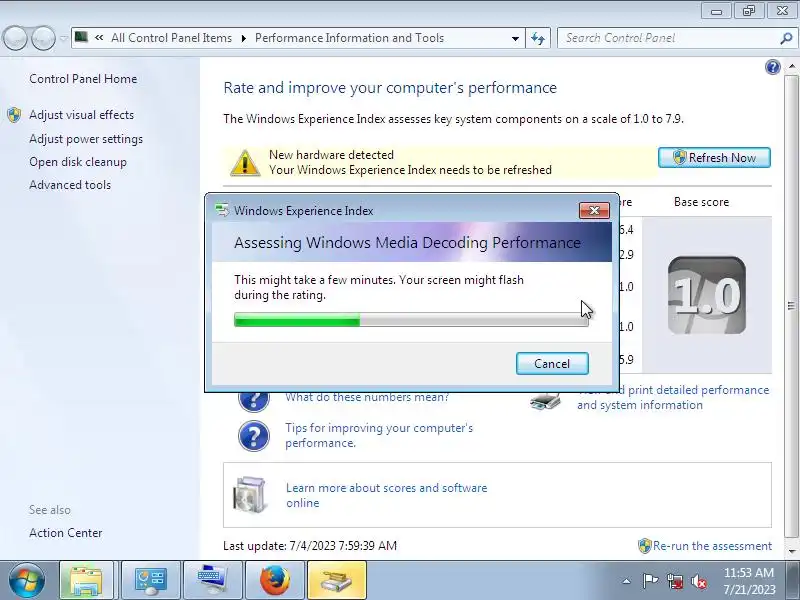
Task: Open the Windows Start menu orb
Action: pyautogui.click(x=27, y=580)
